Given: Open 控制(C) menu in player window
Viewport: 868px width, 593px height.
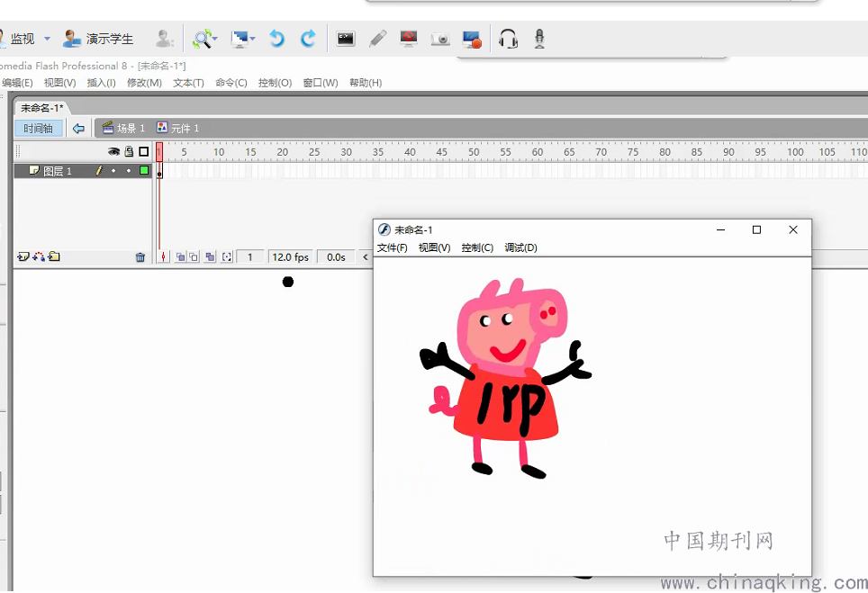Looking at the screenshot, I should pos(477,247).
